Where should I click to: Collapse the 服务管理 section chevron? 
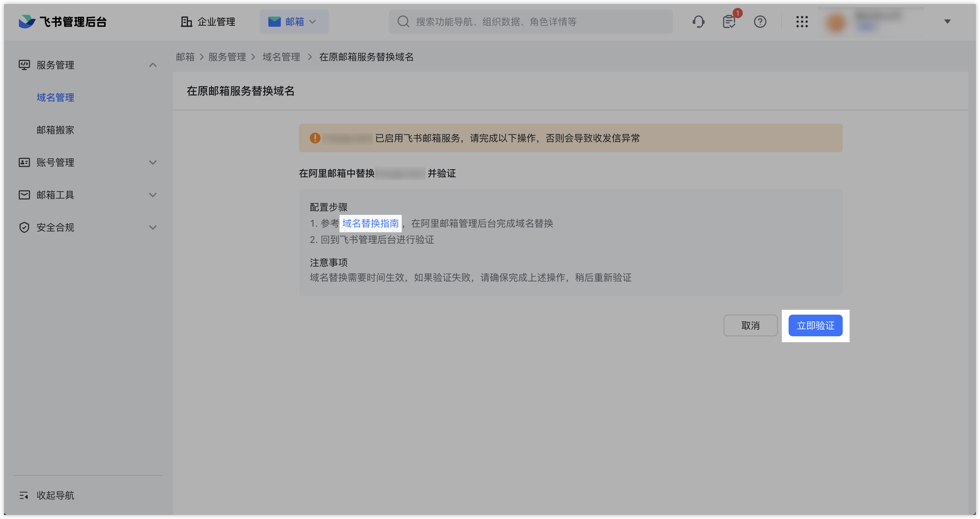[x=153, y=65]
